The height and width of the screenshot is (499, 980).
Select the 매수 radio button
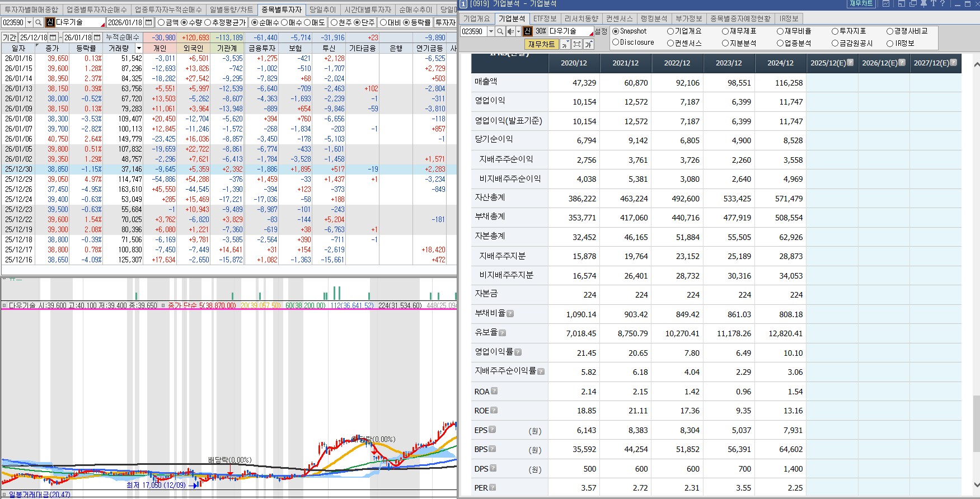pyautogui.click(x=284, y=22)
